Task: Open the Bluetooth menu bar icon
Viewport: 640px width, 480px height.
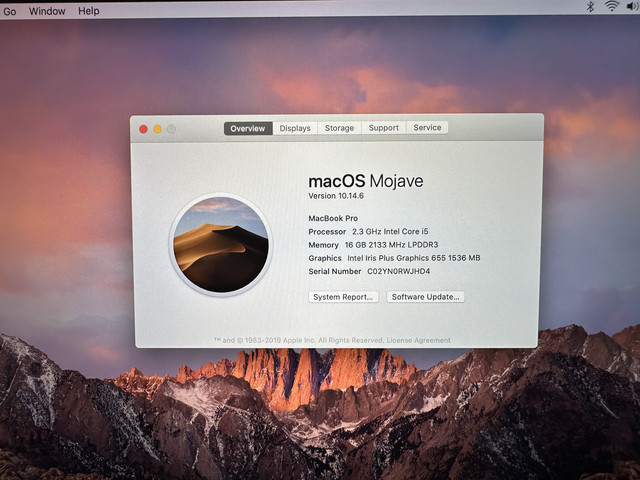Action: coord(590,7)
